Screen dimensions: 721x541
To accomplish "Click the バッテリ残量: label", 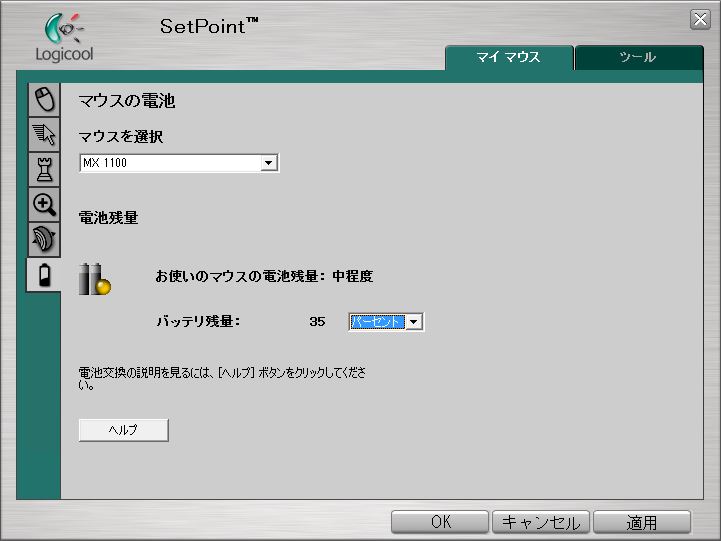I will [x=198, y=321].
